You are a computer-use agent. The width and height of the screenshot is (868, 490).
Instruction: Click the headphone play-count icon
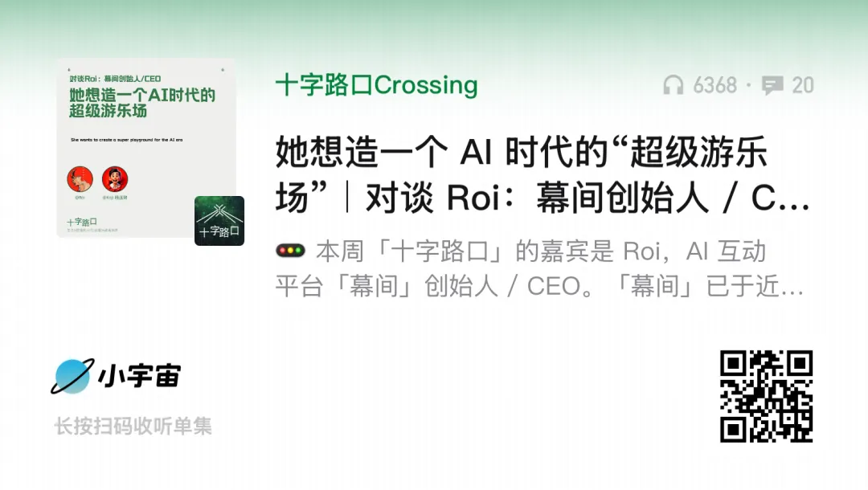674,85
